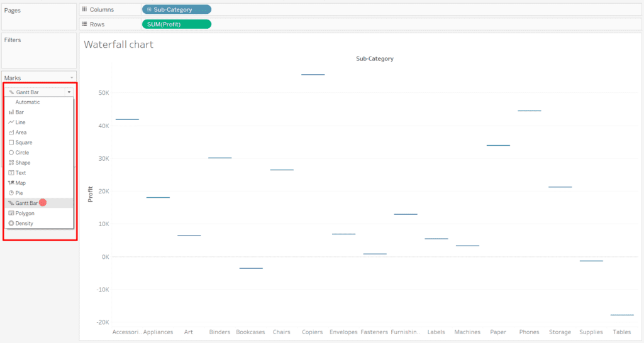Viewport: 644px width, 343px height.
Task: Click the Pie mark icon
Action: click(11, 193)
